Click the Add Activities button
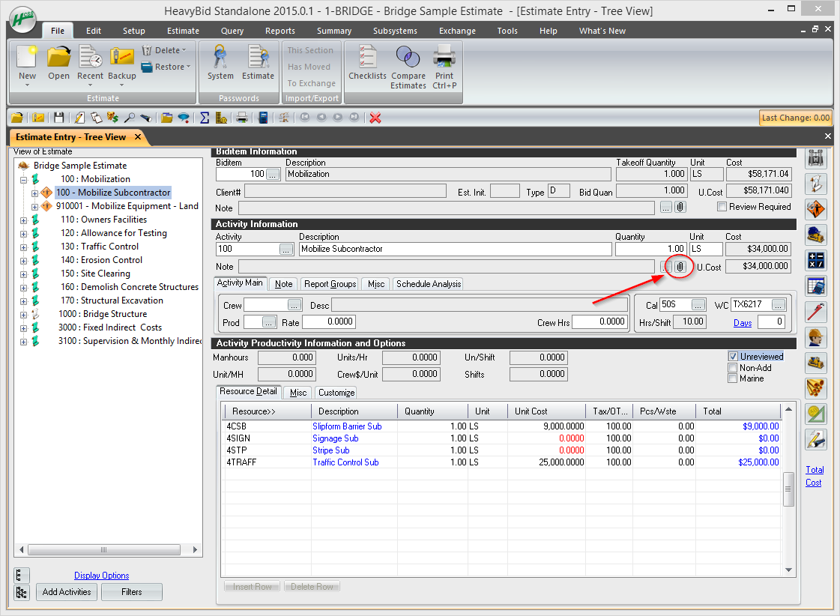Viewport: 840px width, 616px height. tap(66, 591)
